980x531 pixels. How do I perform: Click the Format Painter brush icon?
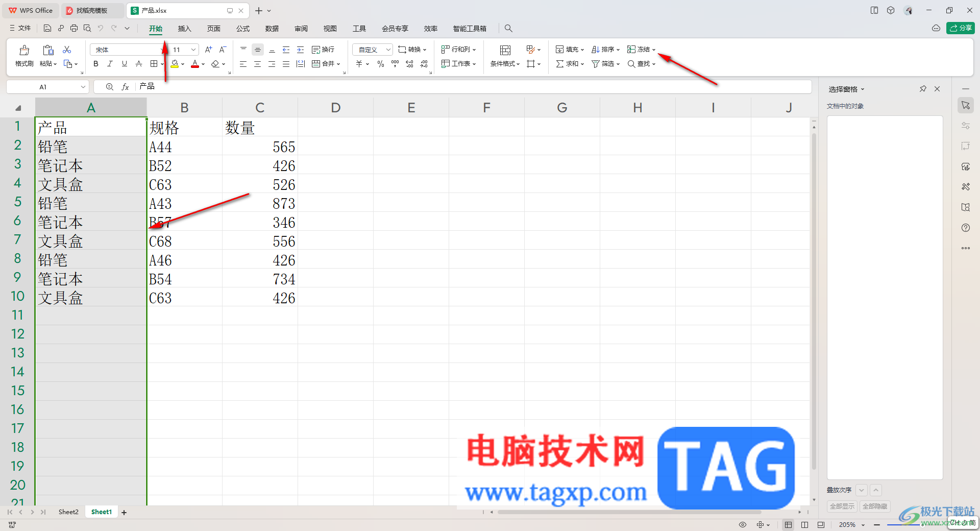[24, 50]
